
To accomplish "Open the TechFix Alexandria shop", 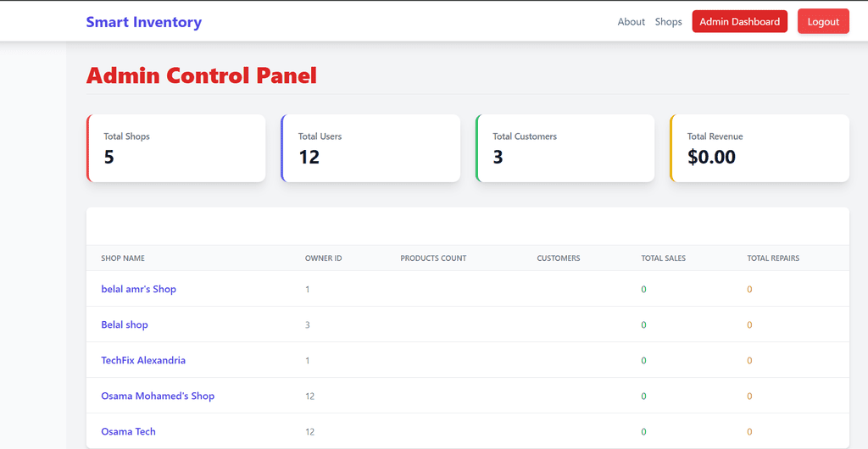I will point(143,361).
